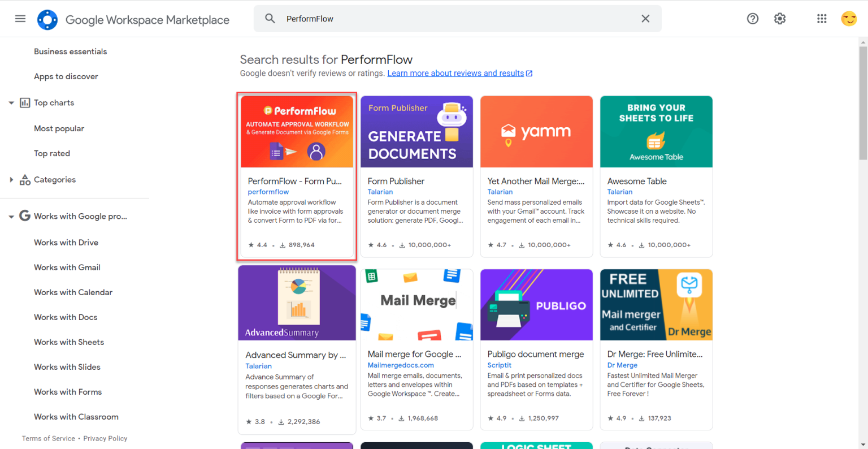Screen dimensions: 868x449
Task: Expand the Categories section
Action: [x=11, y=179]
